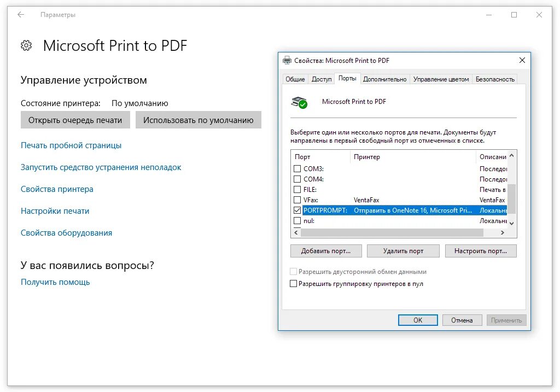This screenshot has width=560, height=392.
Task: Click the Отмена button
Action: [x=462, y=320]
